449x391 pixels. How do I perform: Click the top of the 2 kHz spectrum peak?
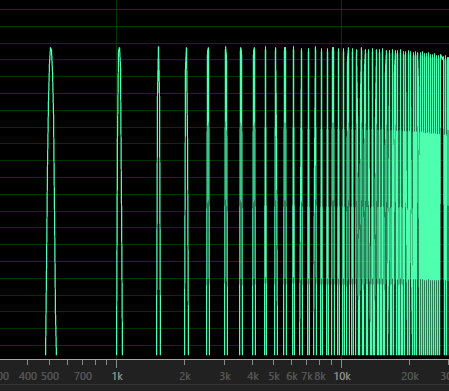186,49
